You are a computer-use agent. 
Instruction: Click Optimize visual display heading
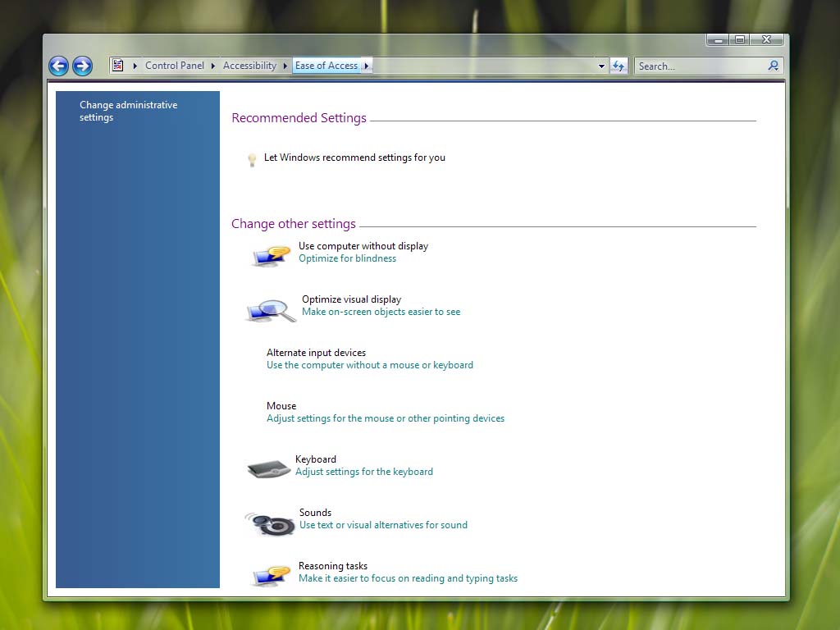tap(351, 299)
